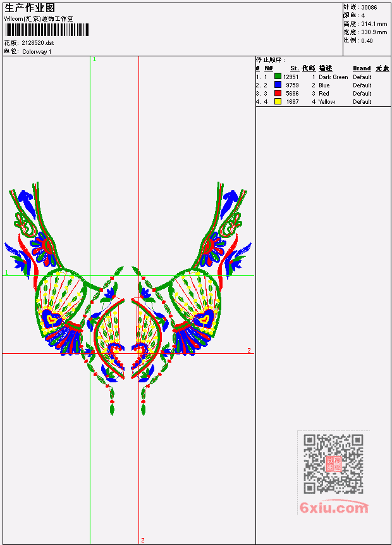
Task: Click red guide label 2 at bottom
Action: pos(143,540)
